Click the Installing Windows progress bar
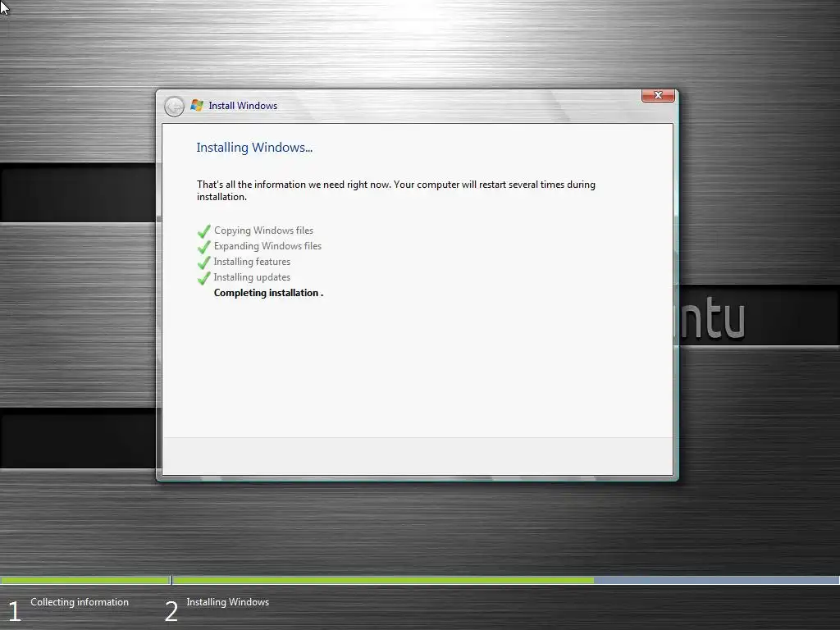The width and height of the screenshot is (840, 630). [x=505, y=580]
